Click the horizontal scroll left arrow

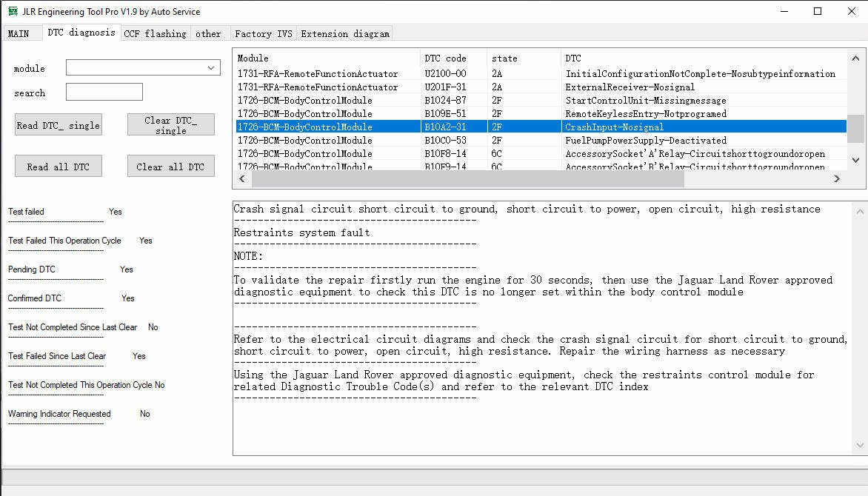(x=242, y=178)
